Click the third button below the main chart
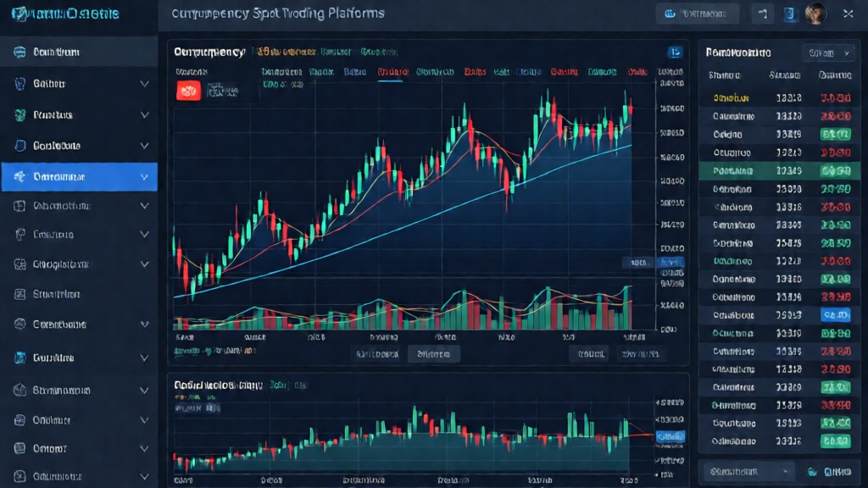 (x=591, y=354)
